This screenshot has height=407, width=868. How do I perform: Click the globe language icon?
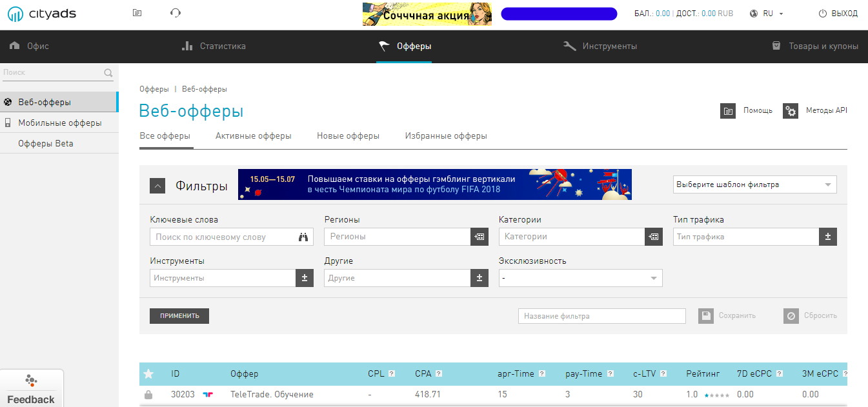coord(754,14)
